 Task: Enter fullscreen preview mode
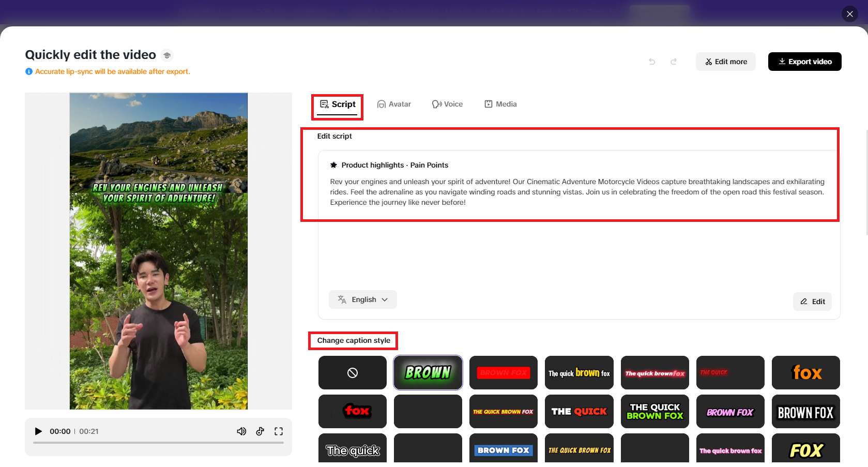click(279, 431)
